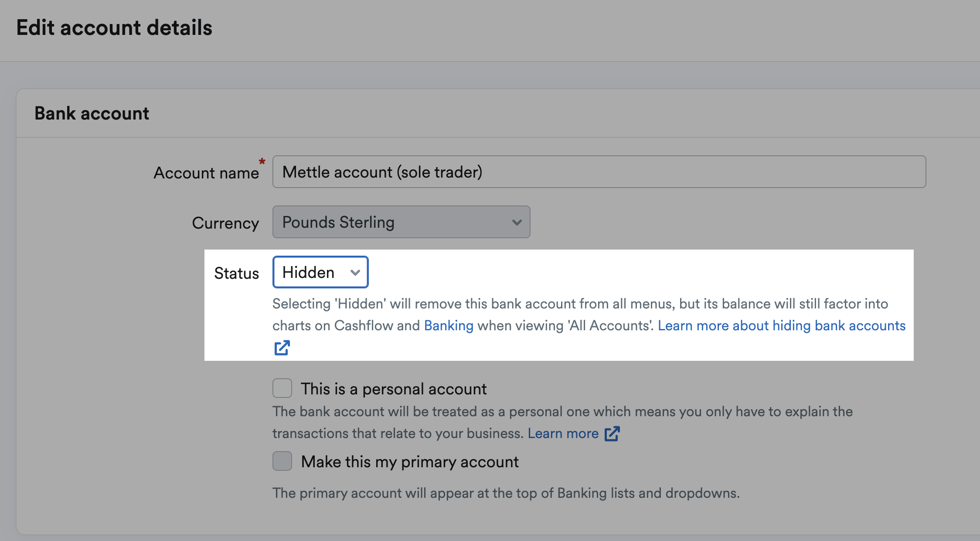Click the 'Status' field label
The width and height of the screenshot is (980, 541).
236,273
